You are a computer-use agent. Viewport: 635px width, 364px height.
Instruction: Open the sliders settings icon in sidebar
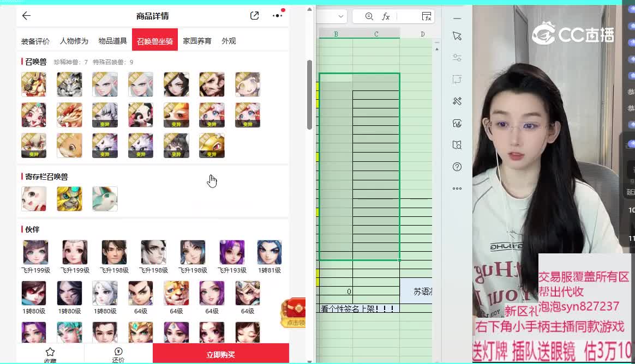point(457,58)
